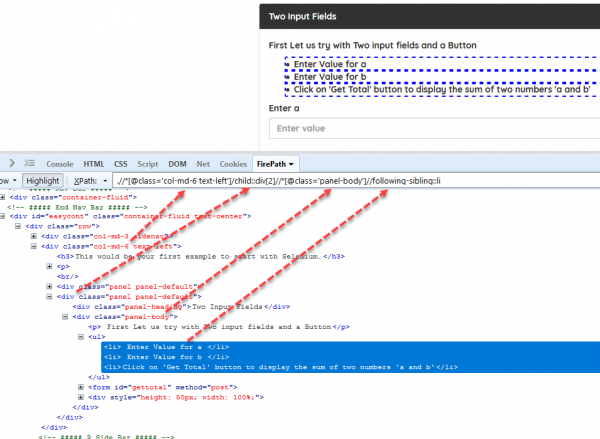The height and width of the screenshot is (439, 600).
Task: Click the 'R Side Bar' comment row
Action: coord(106,437)
